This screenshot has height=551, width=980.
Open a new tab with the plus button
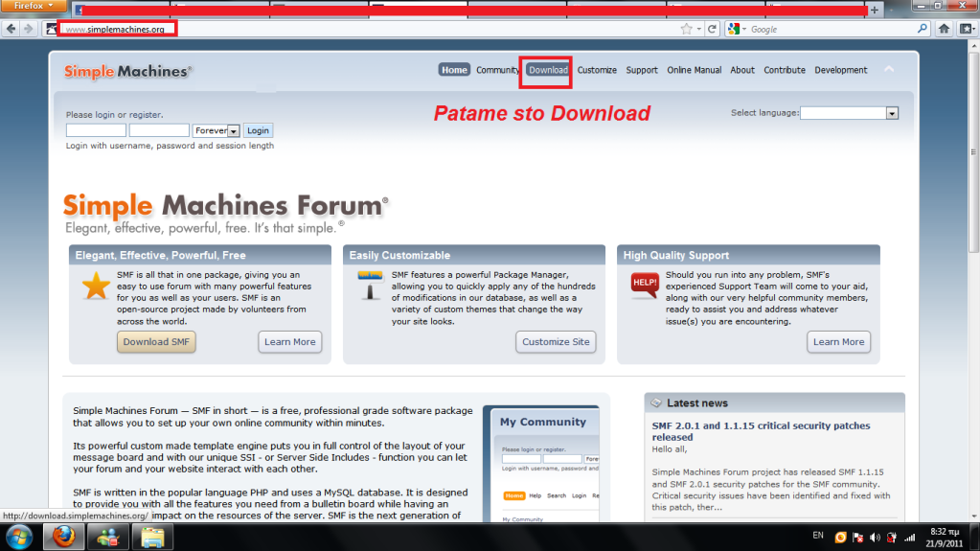pos(875,10)
